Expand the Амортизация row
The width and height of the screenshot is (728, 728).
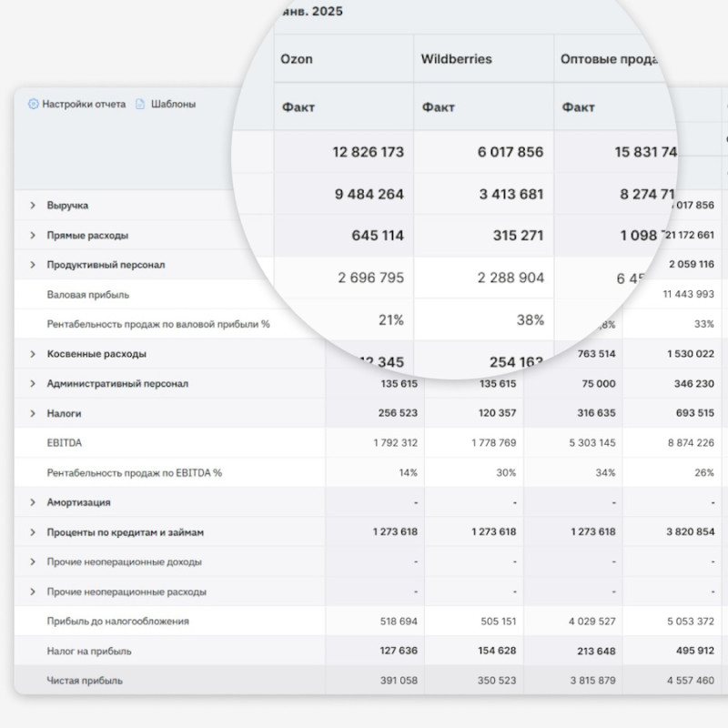coord(33,502)
